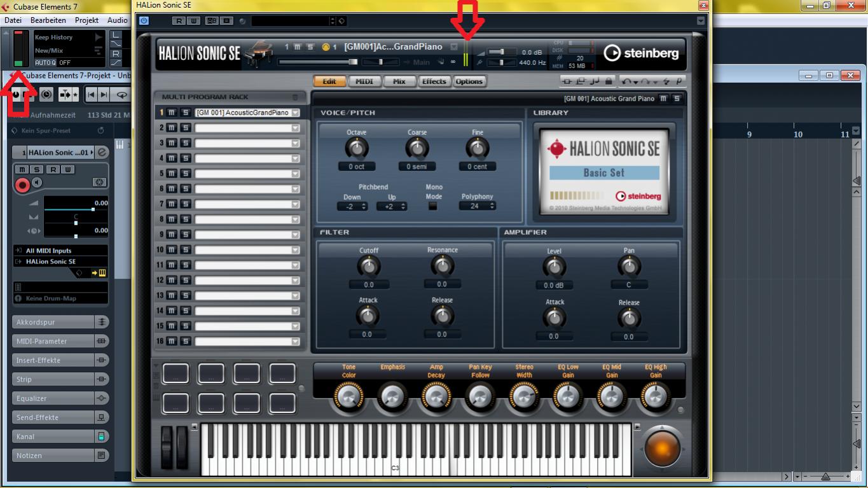The image size is (868, 488).
Task: Solo program slot 1 in the rack
Action: 185,113
